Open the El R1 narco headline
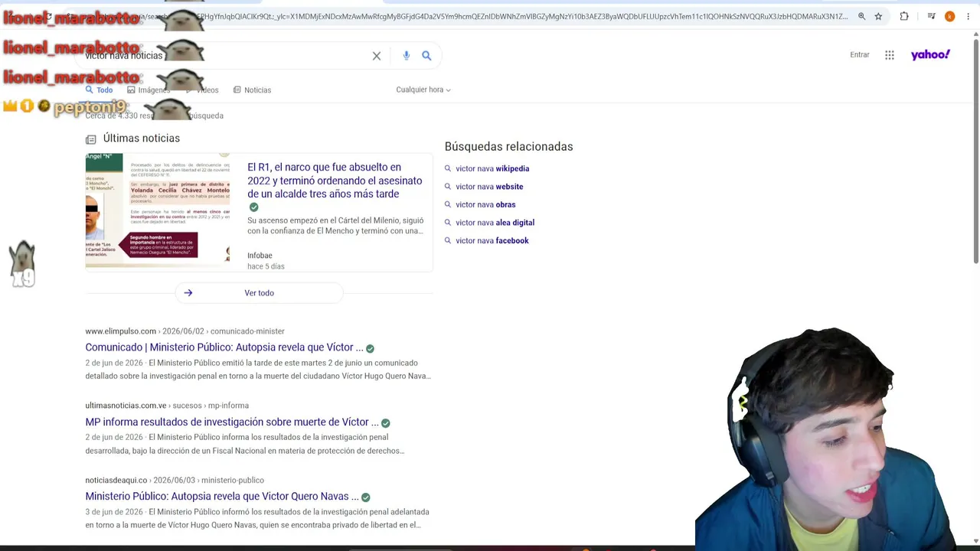Screen dimensions: 980x551 tap(335, 181)
